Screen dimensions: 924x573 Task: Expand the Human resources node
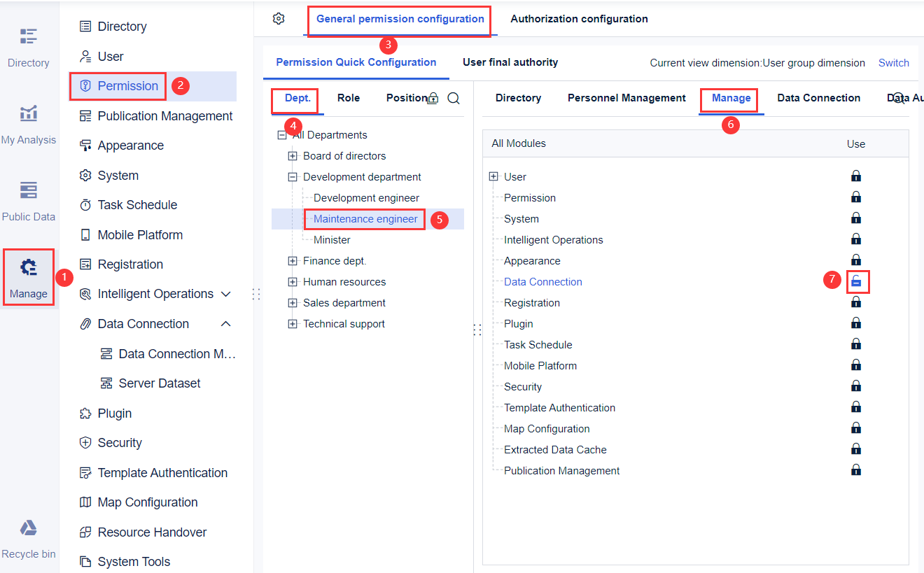point(293,282)
